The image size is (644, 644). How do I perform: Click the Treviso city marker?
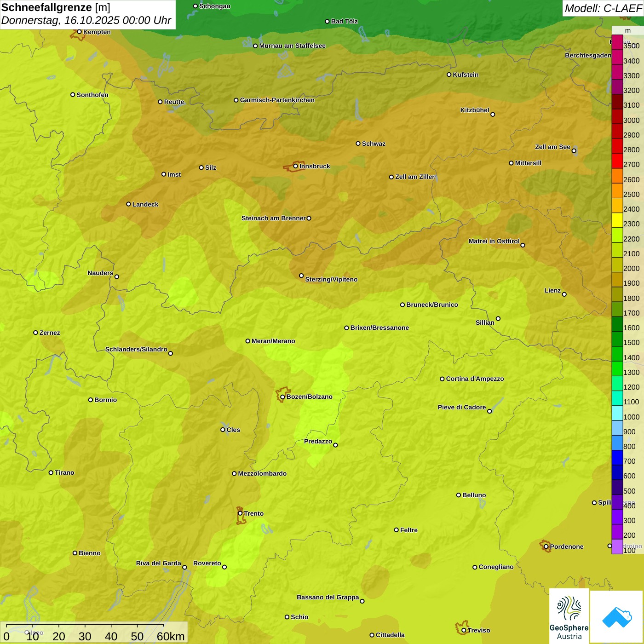(464, 630)
